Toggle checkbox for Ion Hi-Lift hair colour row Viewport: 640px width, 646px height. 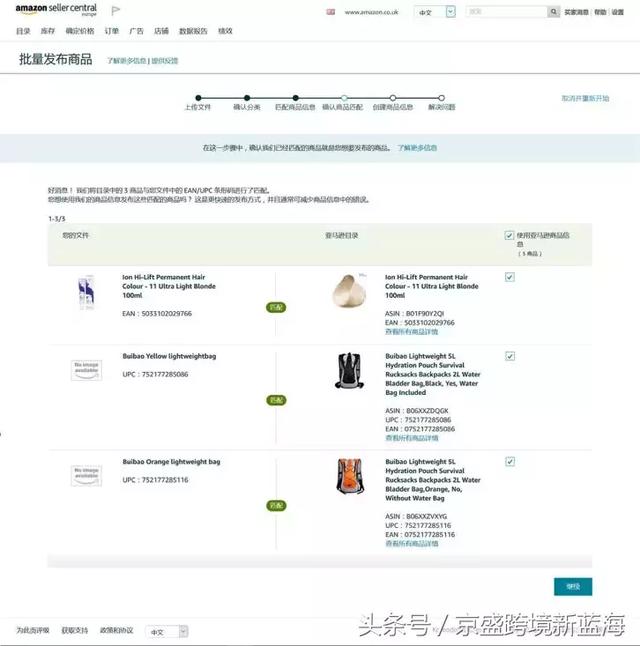(x=510, y=277)
